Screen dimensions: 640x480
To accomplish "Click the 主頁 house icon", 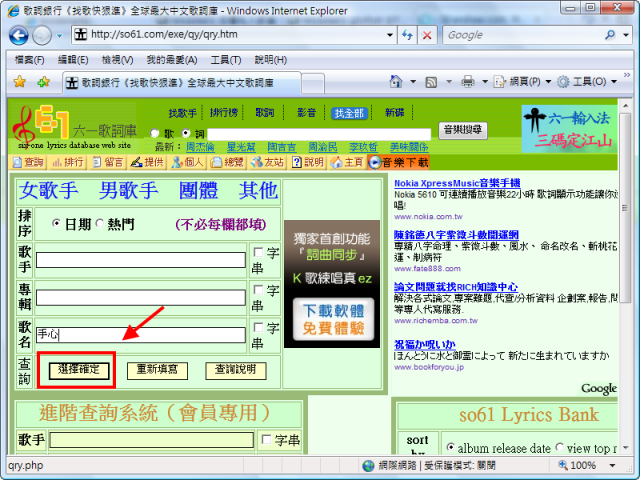I will click(x=347, y=162).
